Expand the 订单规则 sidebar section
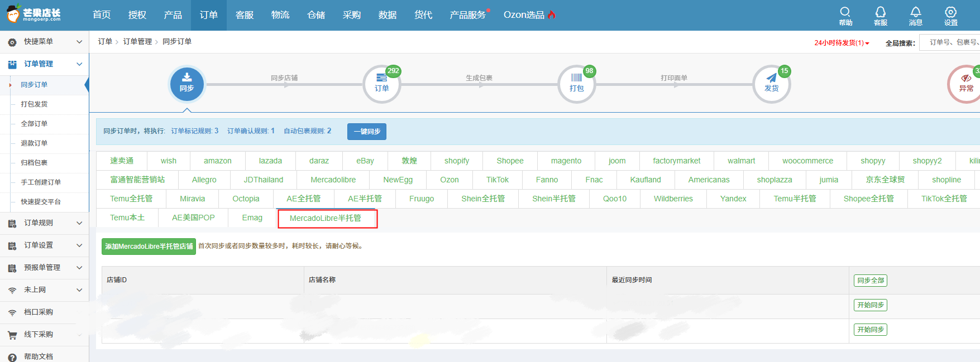The image size is (980, 362). [x=45, y=223]
